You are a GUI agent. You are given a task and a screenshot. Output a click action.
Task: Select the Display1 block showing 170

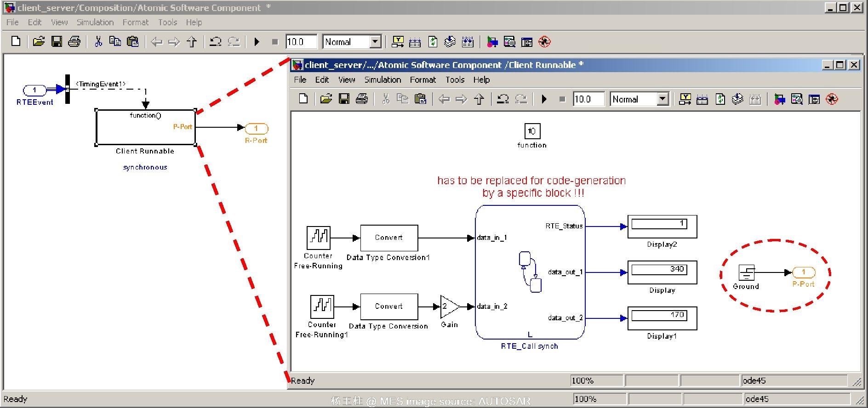point(662,318)
